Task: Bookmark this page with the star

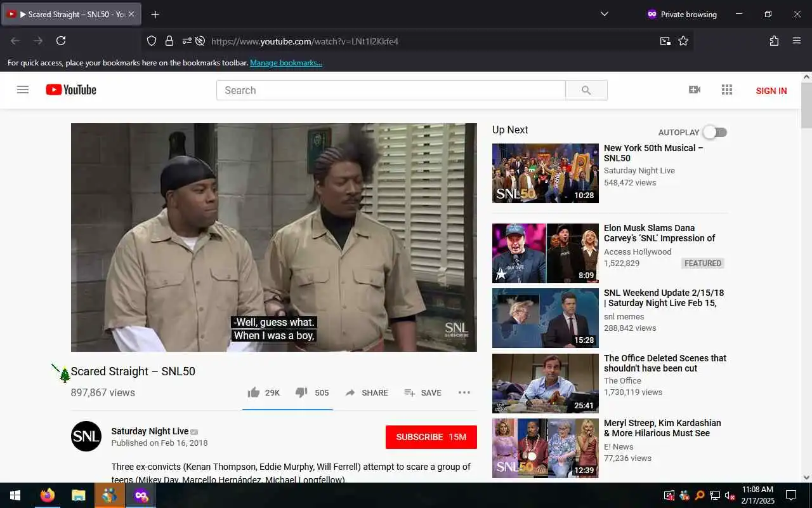Action: 683,41
